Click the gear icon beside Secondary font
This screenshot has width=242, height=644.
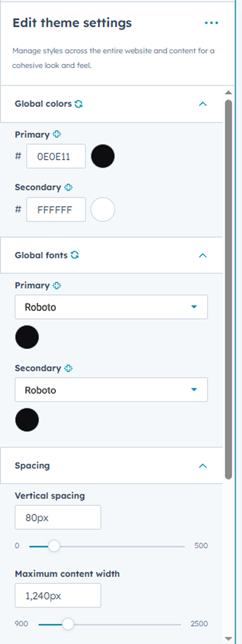click(x=68, y=369)
